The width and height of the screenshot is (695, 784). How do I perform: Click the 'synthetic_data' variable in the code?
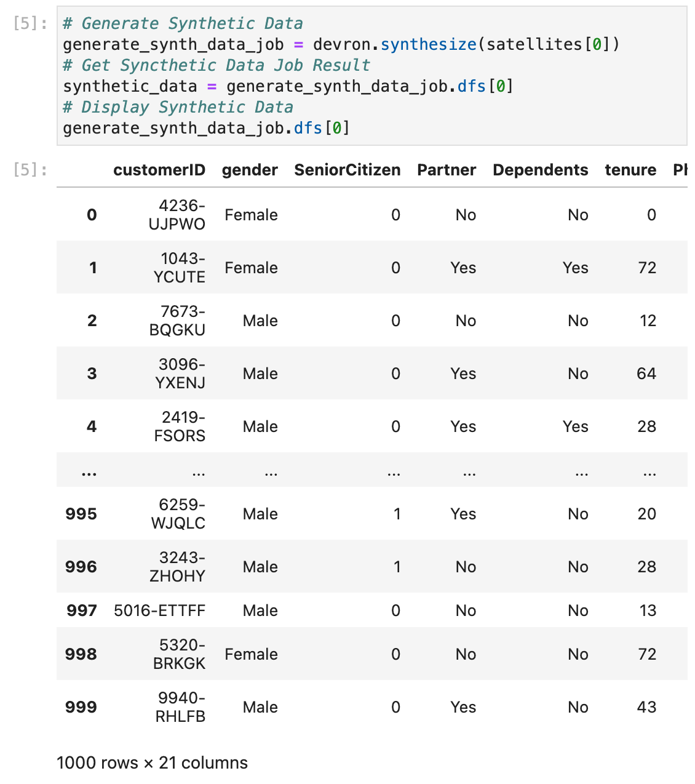tap(130, 86)
